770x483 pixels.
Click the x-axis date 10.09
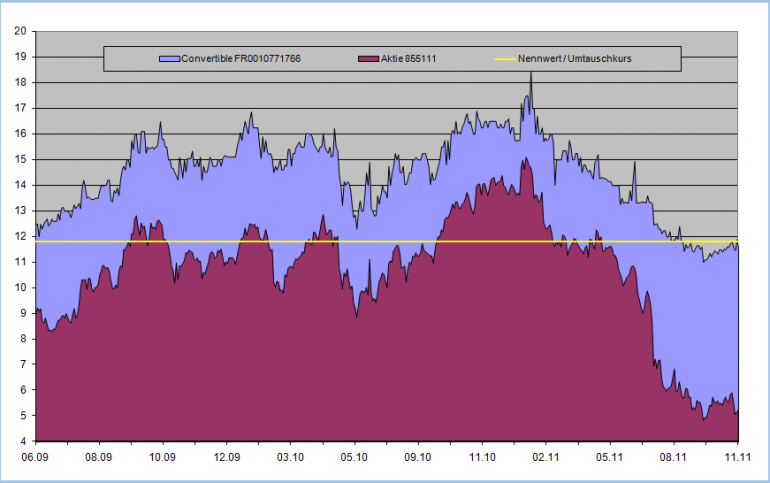(163, 457)
